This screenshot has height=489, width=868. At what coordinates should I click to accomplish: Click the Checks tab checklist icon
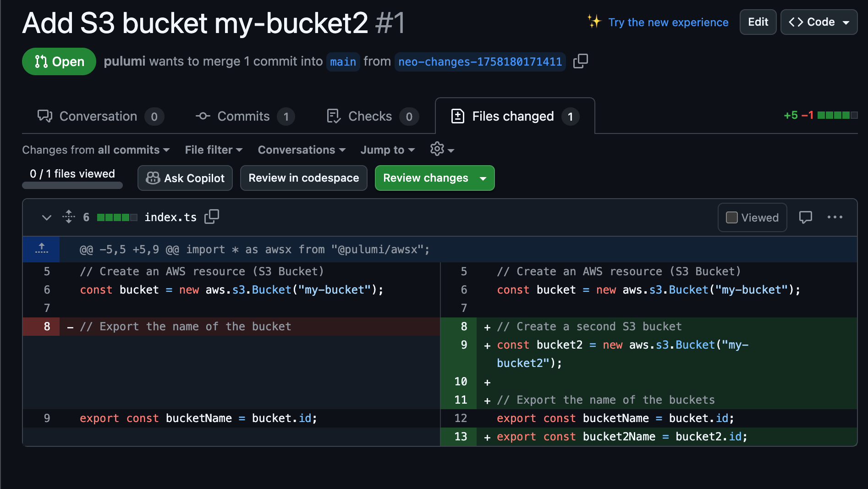point(334,116)
